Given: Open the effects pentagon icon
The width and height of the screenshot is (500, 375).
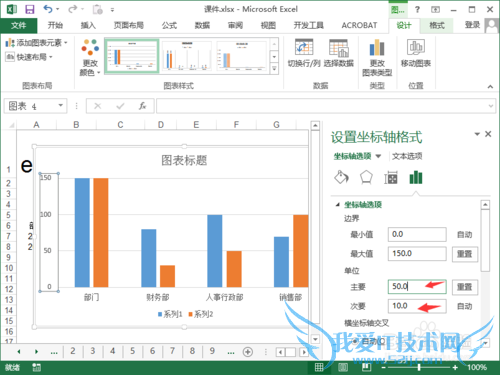Looking at the screenshot, I should coord(366,177).
